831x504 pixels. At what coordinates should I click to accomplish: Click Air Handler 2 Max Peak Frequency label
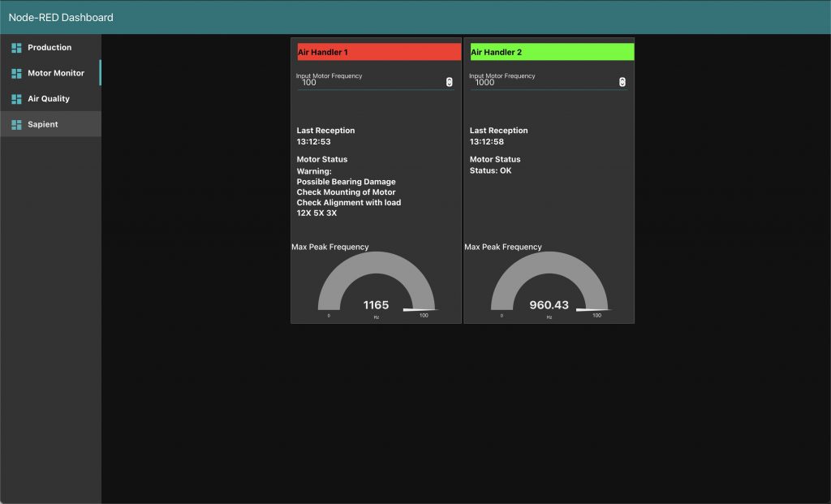[x=503, y=247]
